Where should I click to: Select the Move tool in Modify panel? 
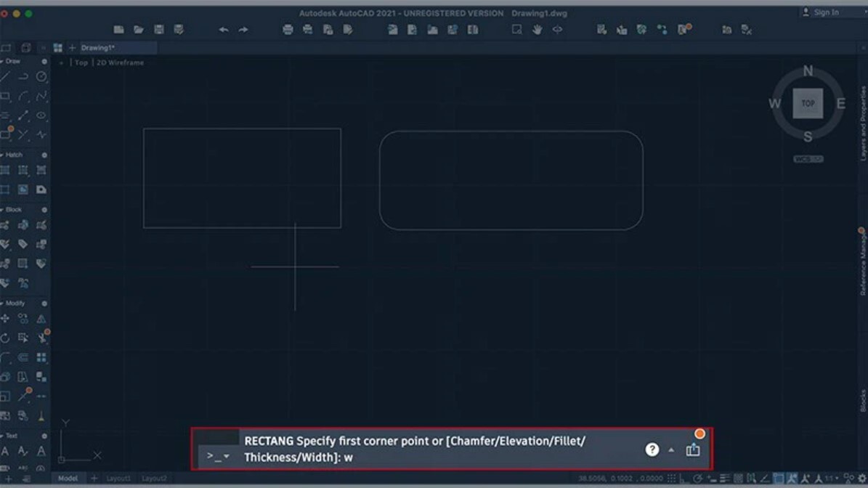[x=5, y=319]
